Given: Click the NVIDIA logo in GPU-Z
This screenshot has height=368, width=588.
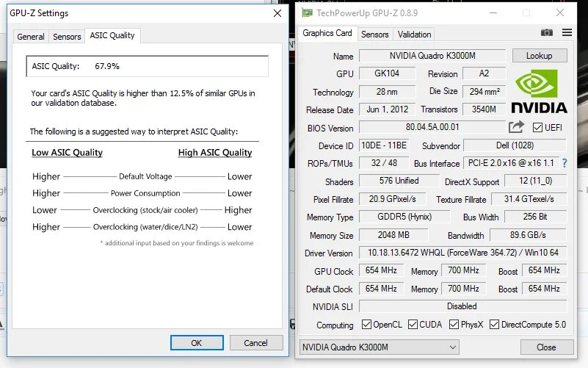Looking at the screenshot, I should pyautogui.click(x=539, y=91).
